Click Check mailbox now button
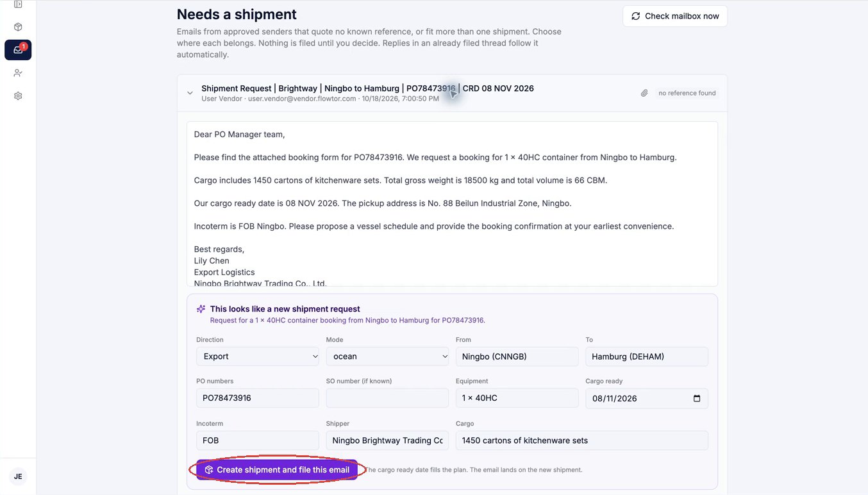 click(x=675, y=16)
